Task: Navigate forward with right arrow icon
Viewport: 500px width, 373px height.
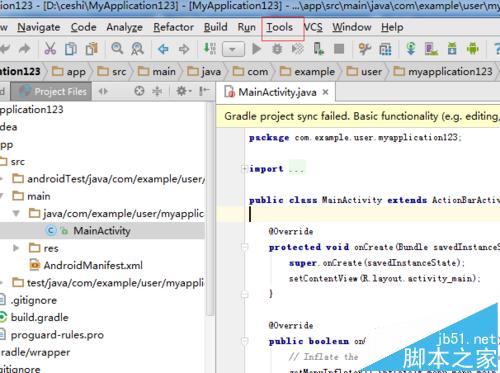Action: [184, 49]
